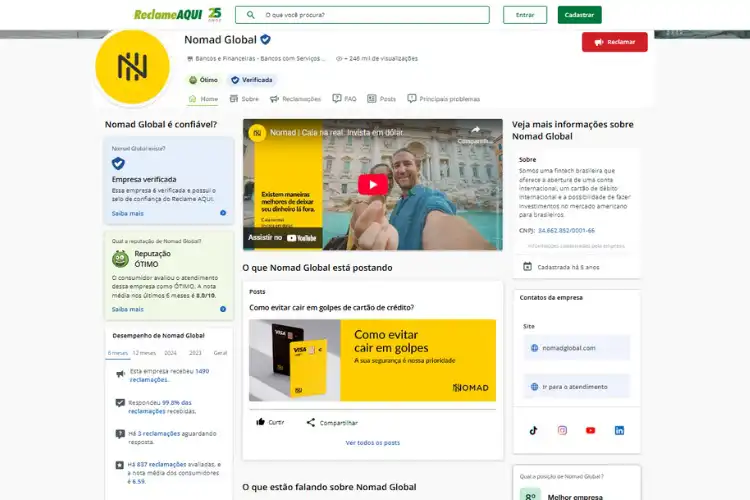Click the Nomad Global yellow logo avatar

132,67
